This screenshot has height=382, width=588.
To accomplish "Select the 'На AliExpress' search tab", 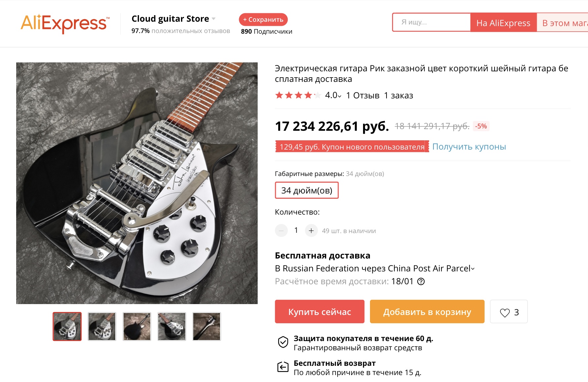I will [503, 23].
